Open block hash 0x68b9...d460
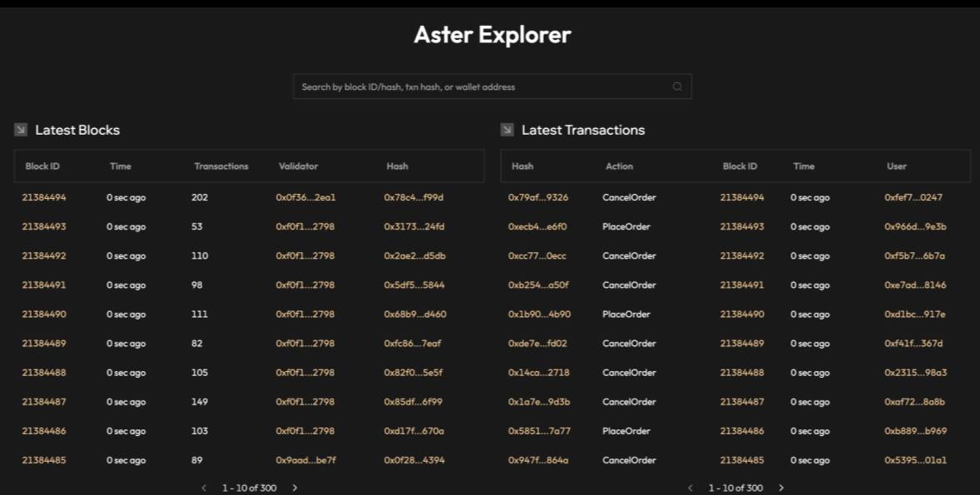Viewport: 980px width, 495px height. tap(415, 314)
